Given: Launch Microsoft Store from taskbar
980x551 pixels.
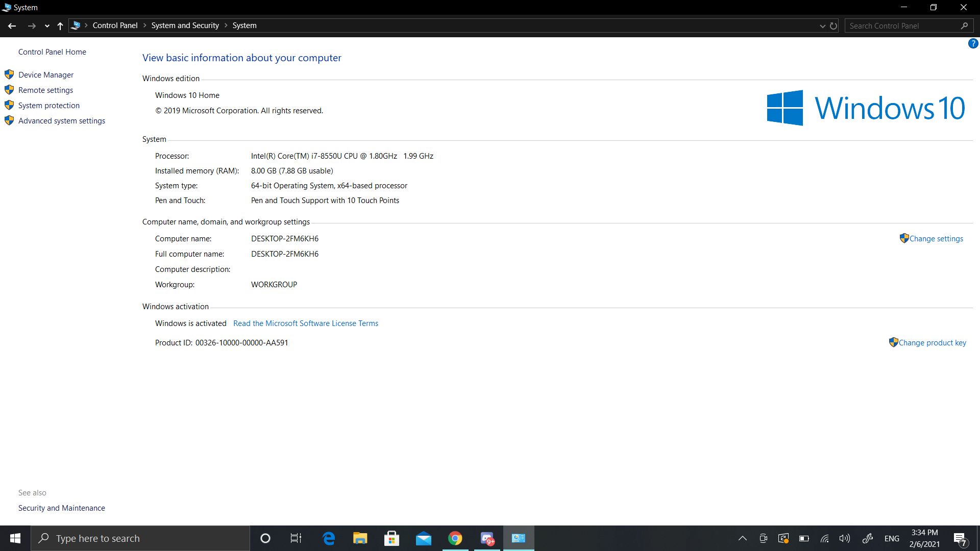Looking at the screenshot, I should coord(391,538).
